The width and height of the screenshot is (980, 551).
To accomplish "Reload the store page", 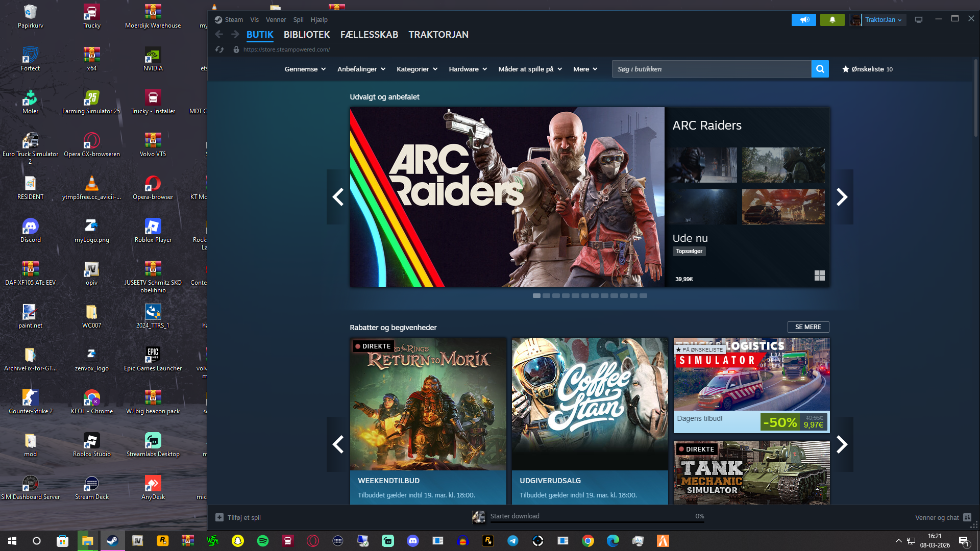I will 219,49.
